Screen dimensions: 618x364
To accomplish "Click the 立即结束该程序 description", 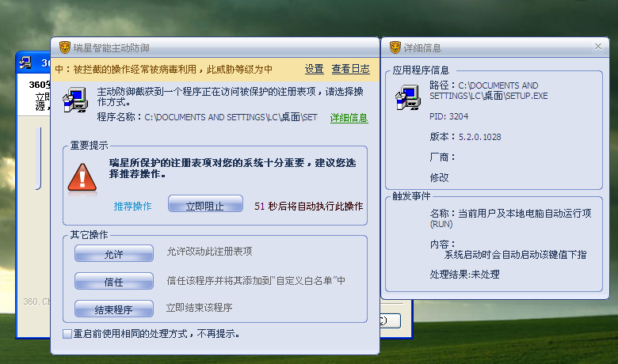I will pos(199,308).
